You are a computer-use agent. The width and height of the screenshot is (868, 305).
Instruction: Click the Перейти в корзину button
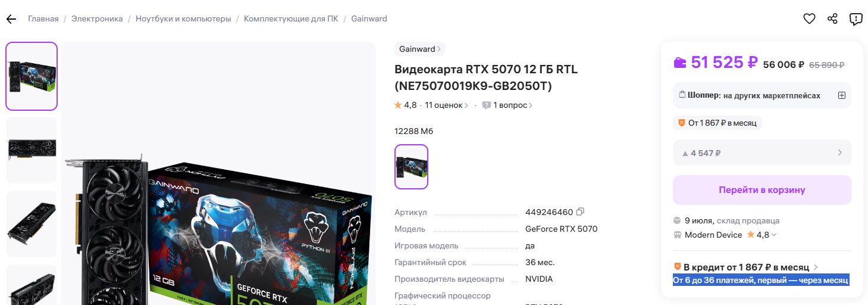tap(762, 190)
